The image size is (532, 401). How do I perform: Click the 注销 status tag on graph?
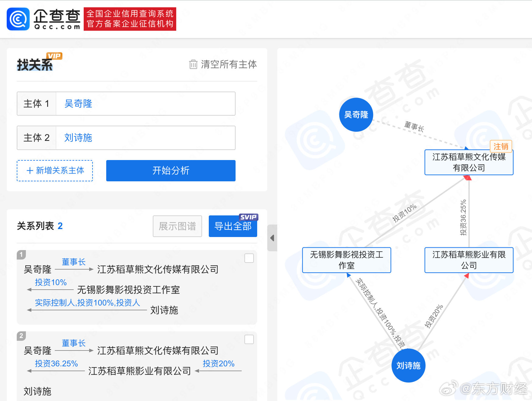[x=501, y=146]
